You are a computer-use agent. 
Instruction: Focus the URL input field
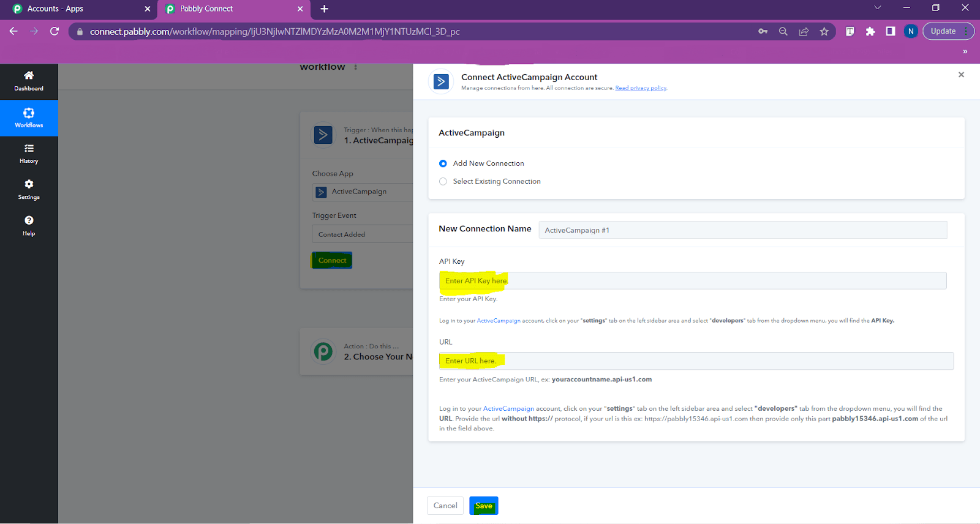point(696,361)
